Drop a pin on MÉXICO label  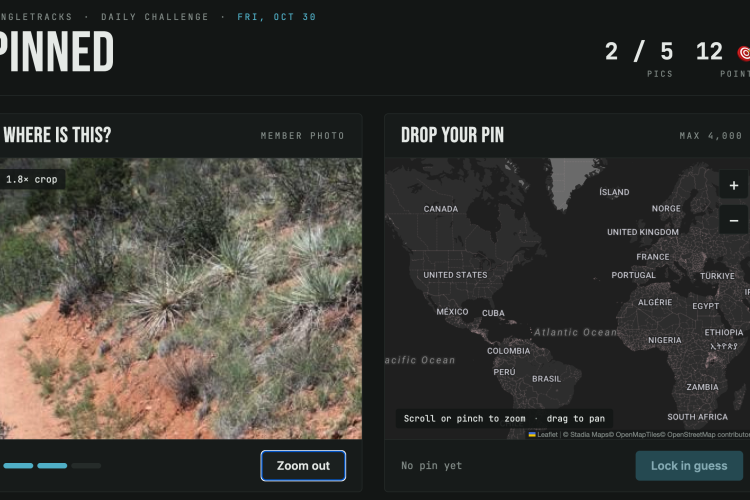[452, 311]
